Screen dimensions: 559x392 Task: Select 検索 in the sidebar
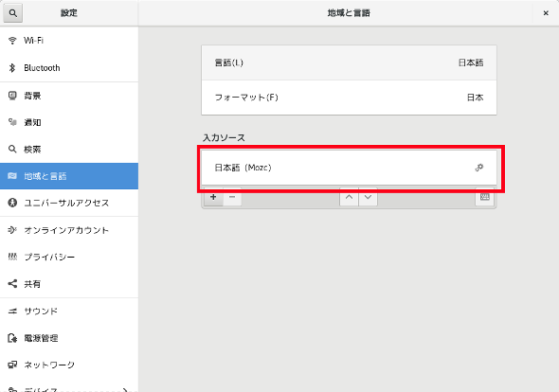tap(69, 150)
